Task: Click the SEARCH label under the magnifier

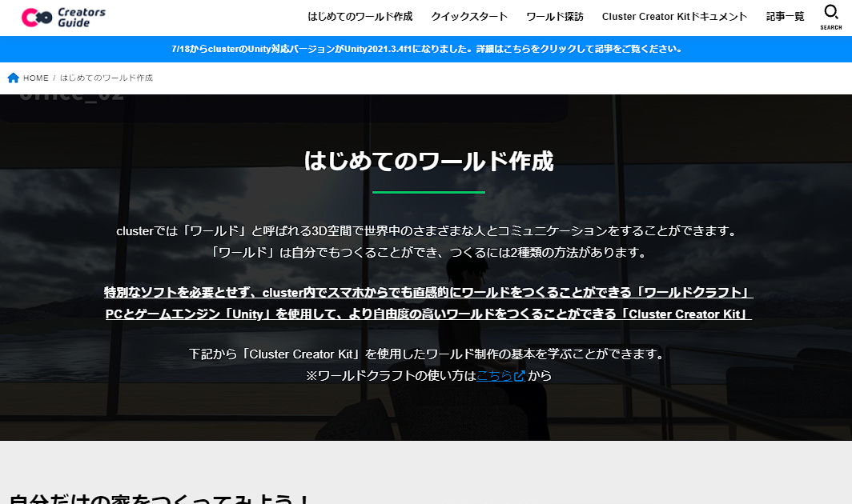Action: pos(831,28)
